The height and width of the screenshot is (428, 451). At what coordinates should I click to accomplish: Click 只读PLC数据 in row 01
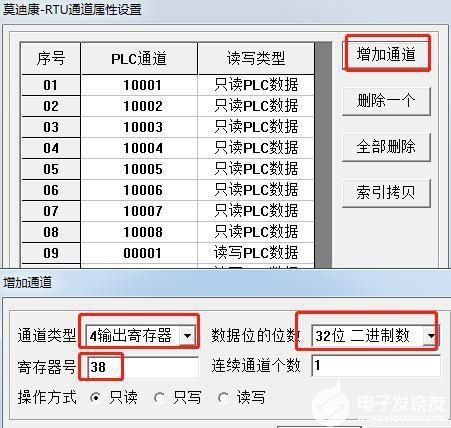click(256, 85)
